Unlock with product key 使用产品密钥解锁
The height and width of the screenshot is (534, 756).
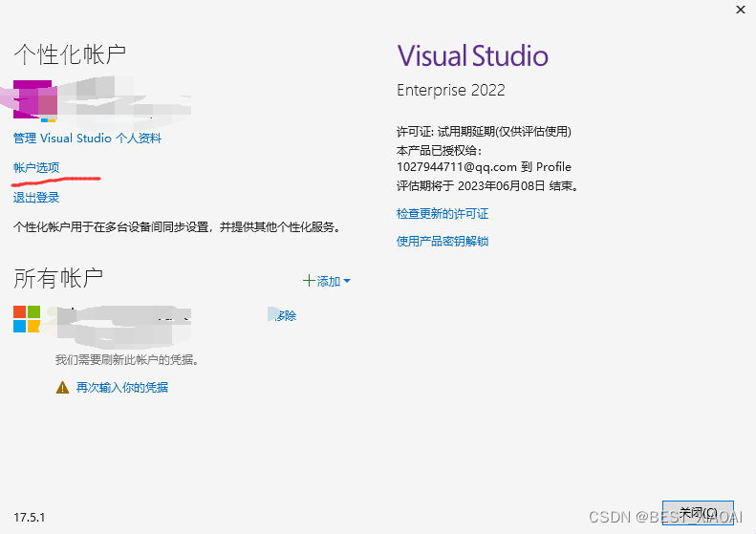click(x=443, y=241)
